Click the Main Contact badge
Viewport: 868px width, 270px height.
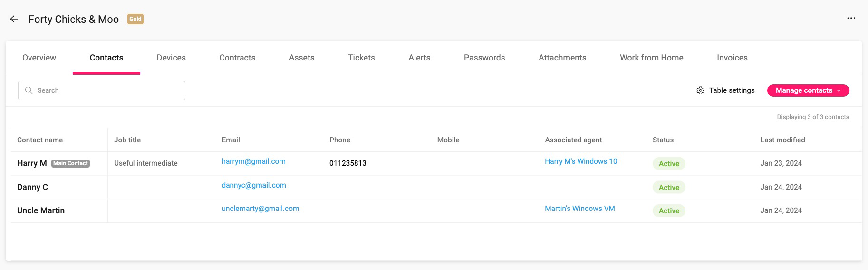click(x=70, y=163)
